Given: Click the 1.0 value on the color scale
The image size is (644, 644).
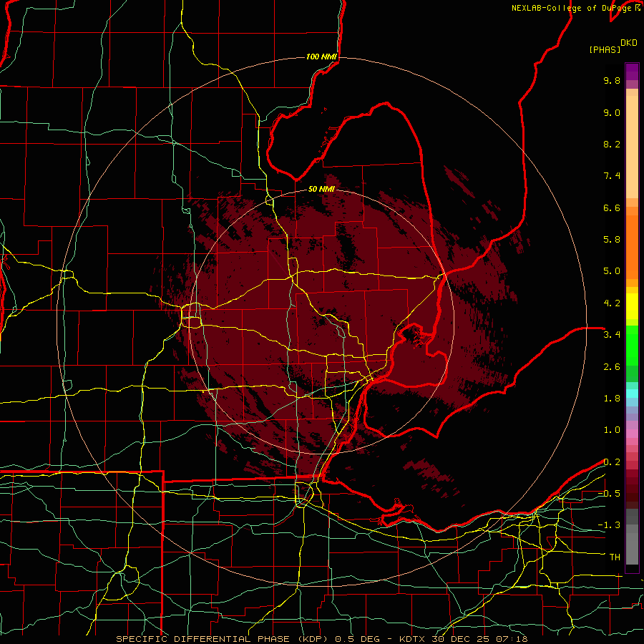Looking at the screenshot, I should click(x=612, y=430).
